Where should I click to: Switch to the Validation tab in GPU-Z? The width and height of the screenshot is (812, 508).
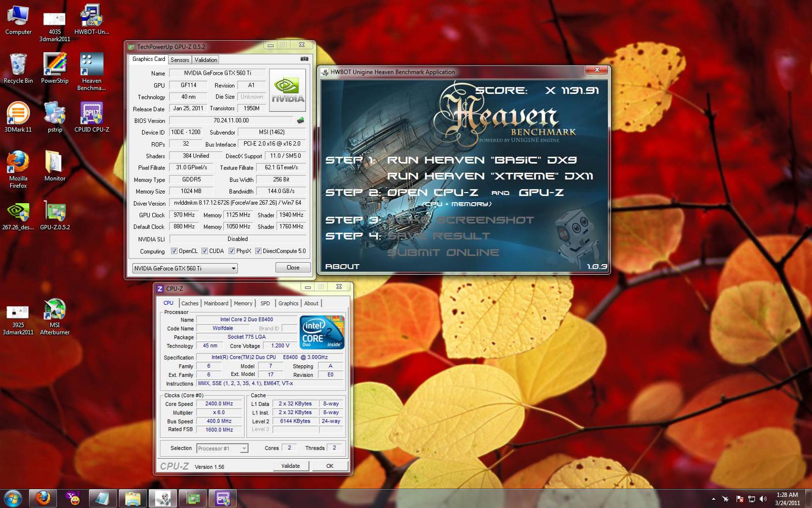tap(206, 60)
